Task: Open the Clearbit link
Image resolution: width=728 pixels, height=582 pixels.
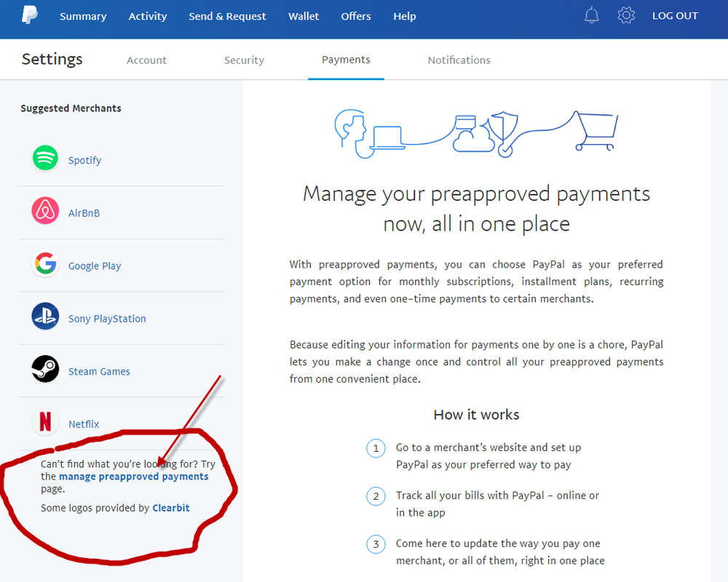Action: pyautogui.click(x=171, y=508)
